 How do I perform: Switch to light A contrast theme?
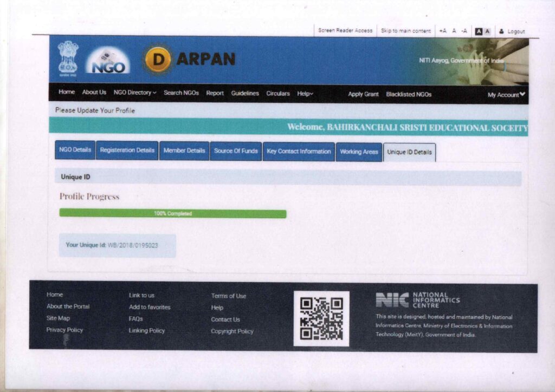[487, 31]
